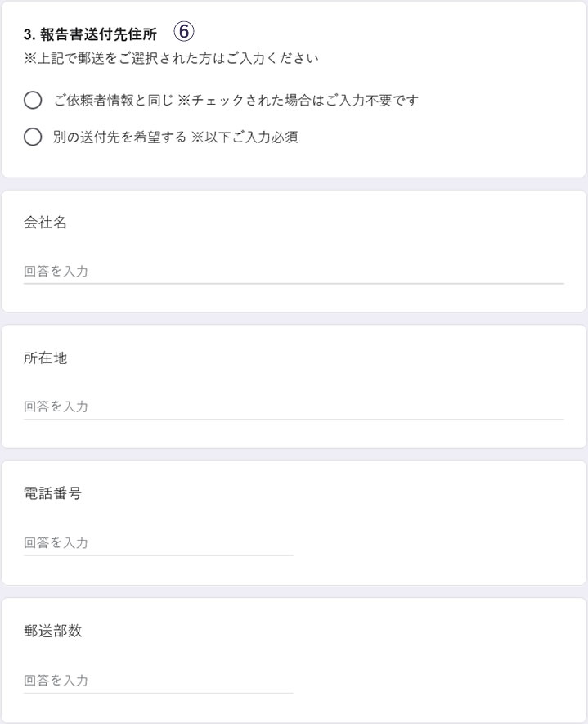588x724 pixels.
Task: Click the circled number 6 marker
Action: click(184, 32)
